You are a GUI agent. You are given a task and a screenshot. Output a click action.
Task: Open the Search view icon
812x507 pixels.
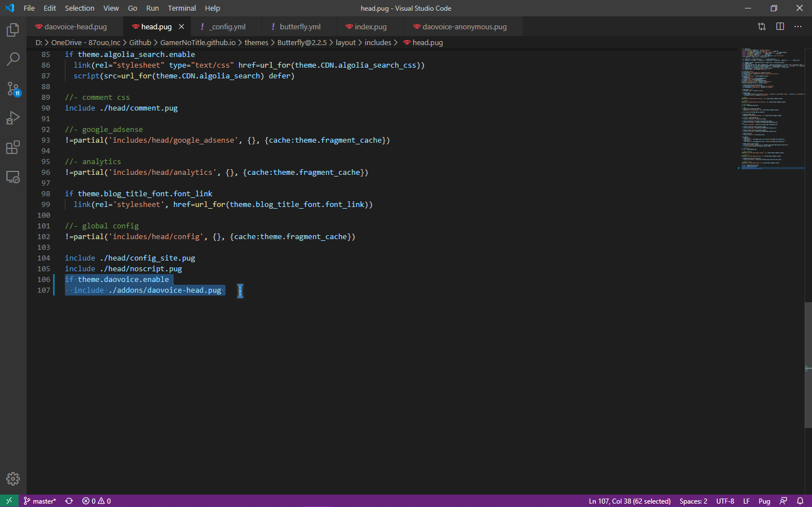point(12,59)
